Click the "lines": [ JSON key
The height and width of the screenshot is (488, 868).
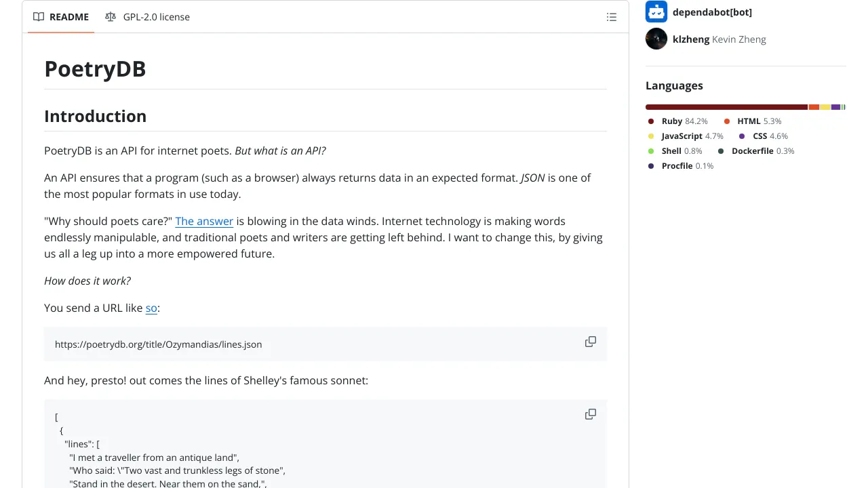(x=82, y=444)
